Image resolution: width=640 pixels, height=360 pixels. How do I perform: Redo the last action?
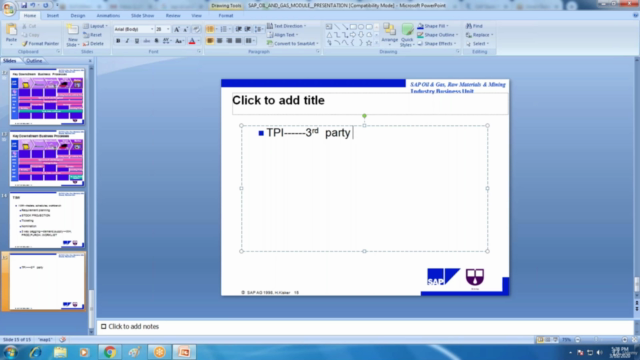click(45, 5)
